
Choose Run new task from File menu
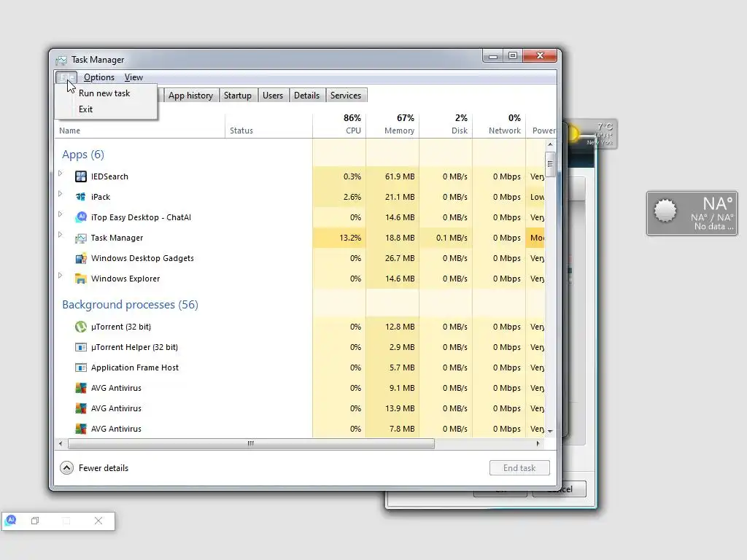tap(106, 93)
